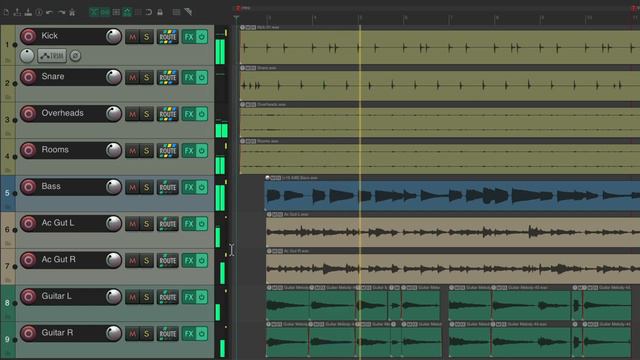Solo the Ac Gut R track

coord(147,260)
